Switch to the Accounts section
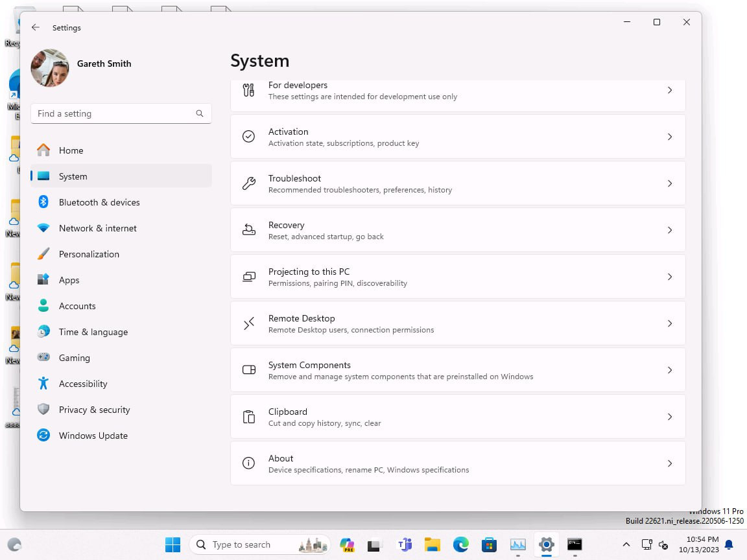This screenshot has height=560, width=747. pyautogui.click(x=77, y=306)
